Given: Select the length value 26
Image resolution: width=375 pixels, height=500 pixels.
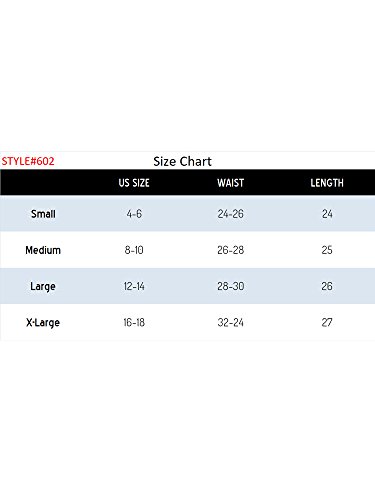Looking at the screenshot, I should (327, 286).
